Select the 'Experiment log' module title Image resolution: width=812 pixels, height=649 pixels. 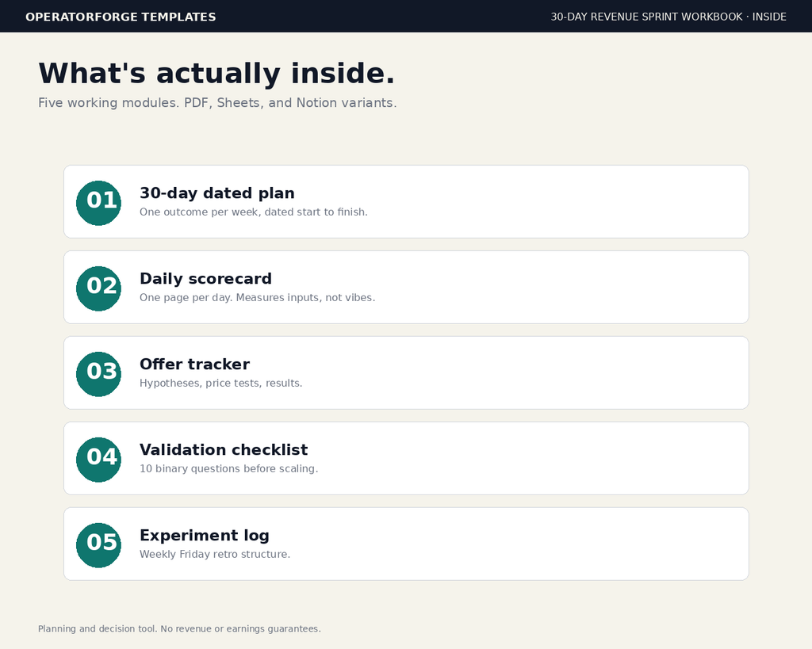(x=205, y=536)
